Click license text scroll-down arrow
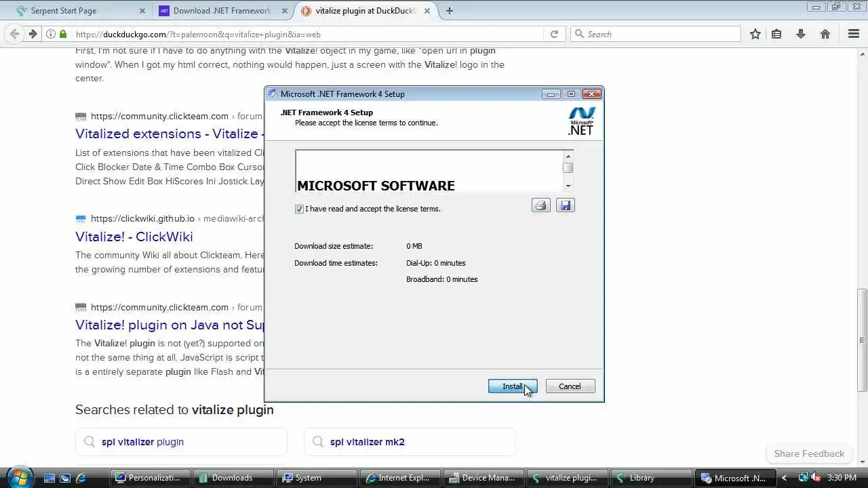The width and height of the screenshot is (868, 488). tap(568, 186)
